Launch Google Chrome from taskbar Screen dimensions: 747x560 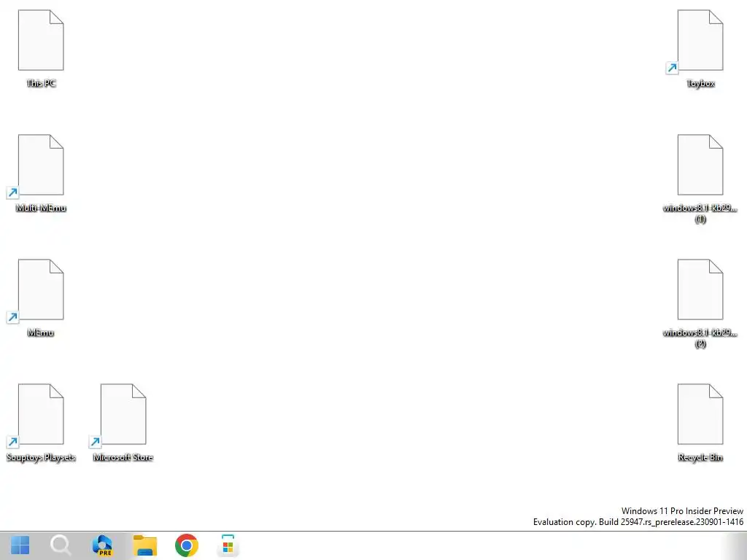coord(186,545)
